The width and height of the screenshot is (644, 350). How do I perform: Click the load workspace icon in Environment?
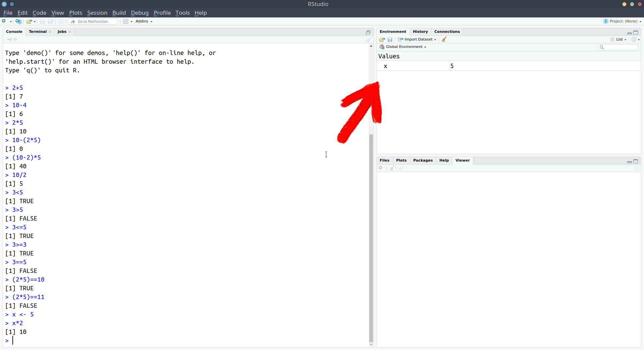(382, 40)
